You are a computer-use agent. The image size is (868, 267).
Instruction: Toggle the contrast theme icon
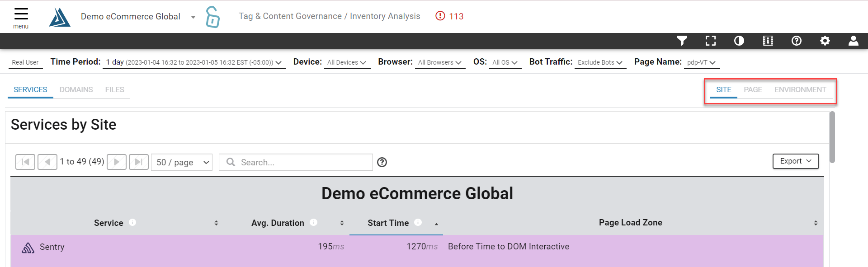739,41
